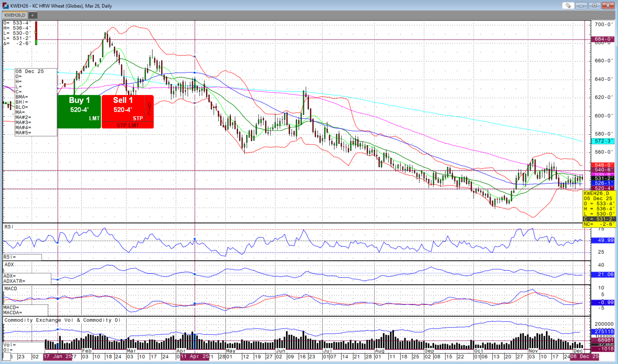Click the red 546-0' band value label
This screenshot has width=618, height=364.
[x=603, y=165]
